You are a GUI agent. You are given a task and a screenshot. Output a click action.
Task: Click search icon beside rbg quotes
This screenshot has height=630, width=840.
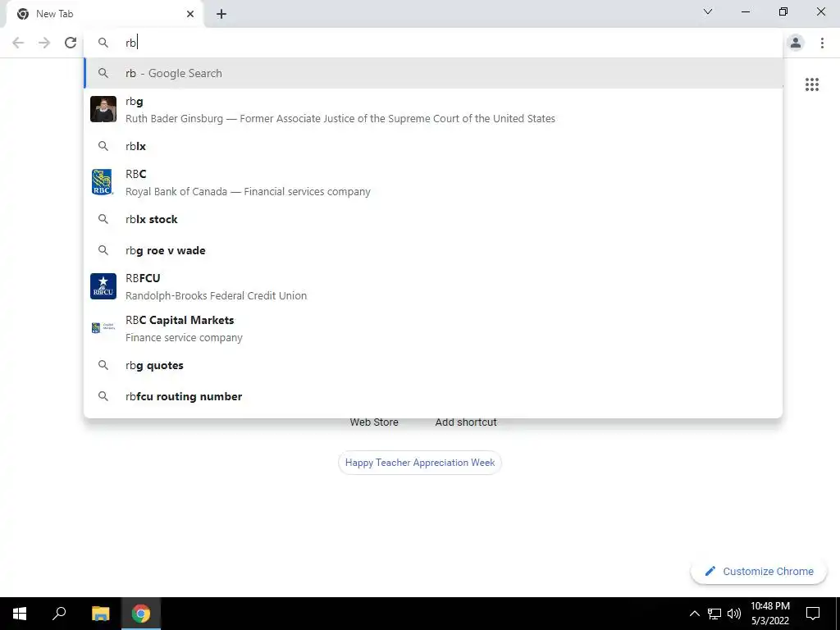pyautogui.click(x=103, y=365)
